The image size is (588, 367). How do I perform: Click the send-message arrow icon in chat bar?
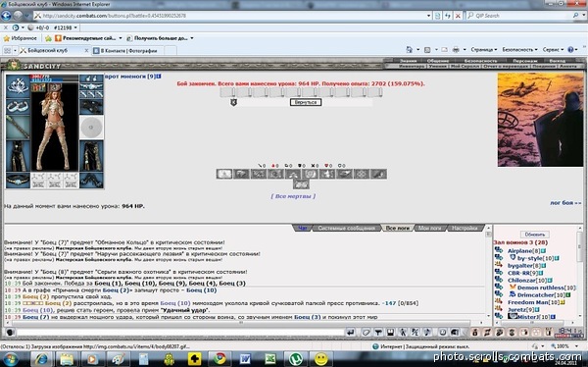pyautogui.click(x=350, y=332)
